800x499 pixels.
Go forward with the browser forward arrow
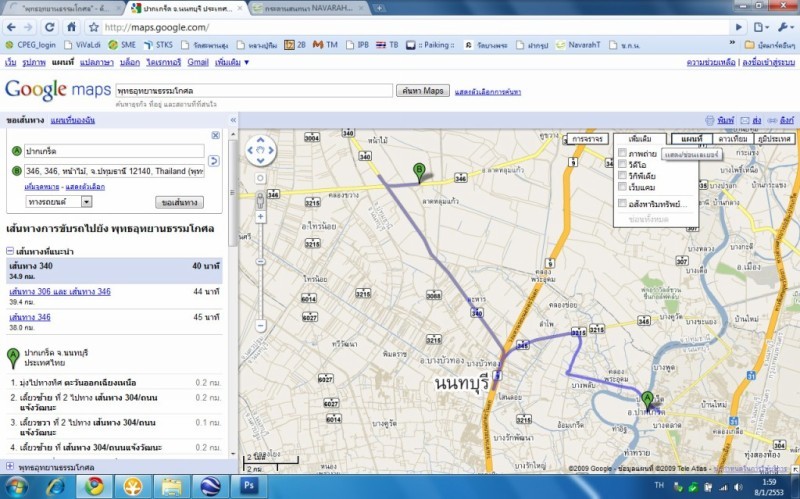pos(29,28)
